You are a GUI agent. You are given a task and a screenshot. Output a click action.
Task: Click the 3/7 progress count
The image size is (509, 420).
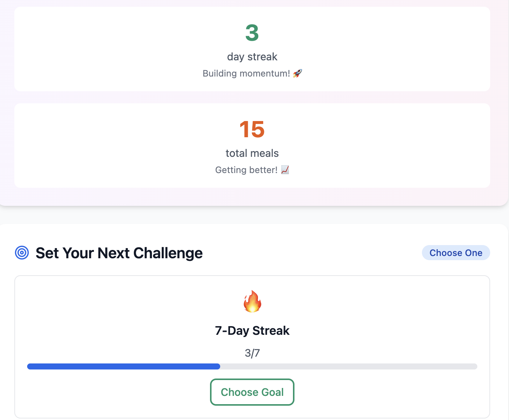252,353
